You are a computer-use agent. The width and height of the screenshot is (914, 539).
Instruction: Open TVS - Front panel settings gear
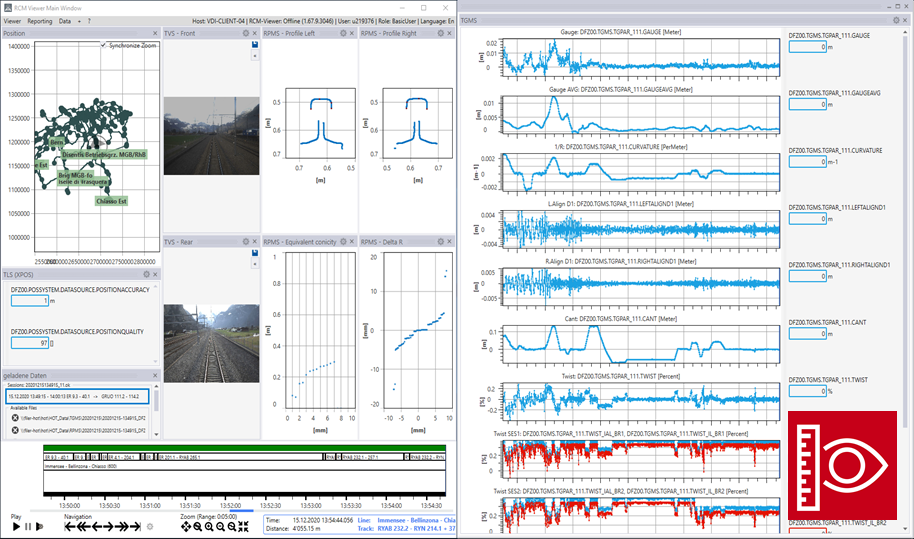pos(246,33)
